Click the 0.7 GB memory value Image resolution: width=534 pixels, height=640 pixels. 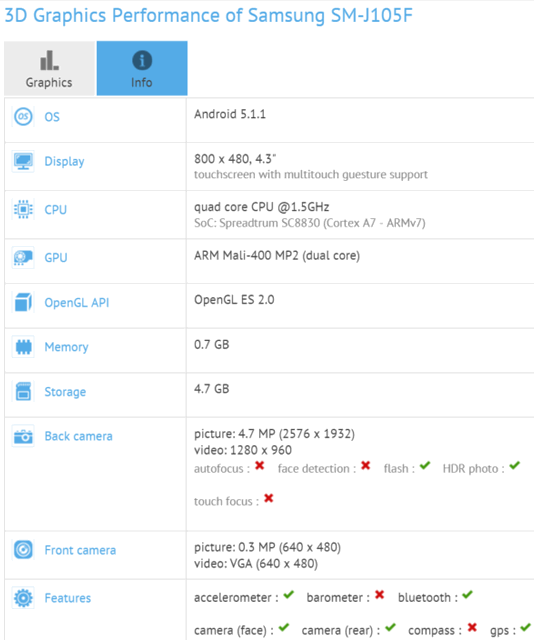coord(211,344)
